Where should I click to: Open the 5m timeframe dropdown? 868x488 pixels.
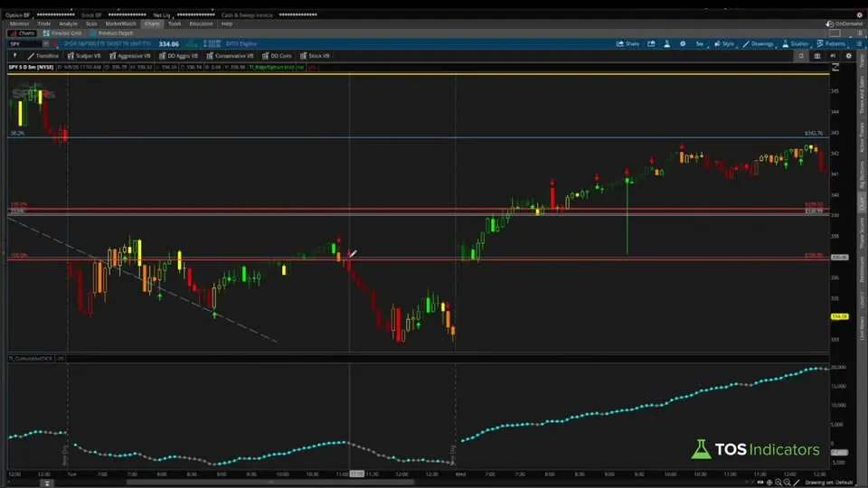pyautogui.click(x=700, y=43)
